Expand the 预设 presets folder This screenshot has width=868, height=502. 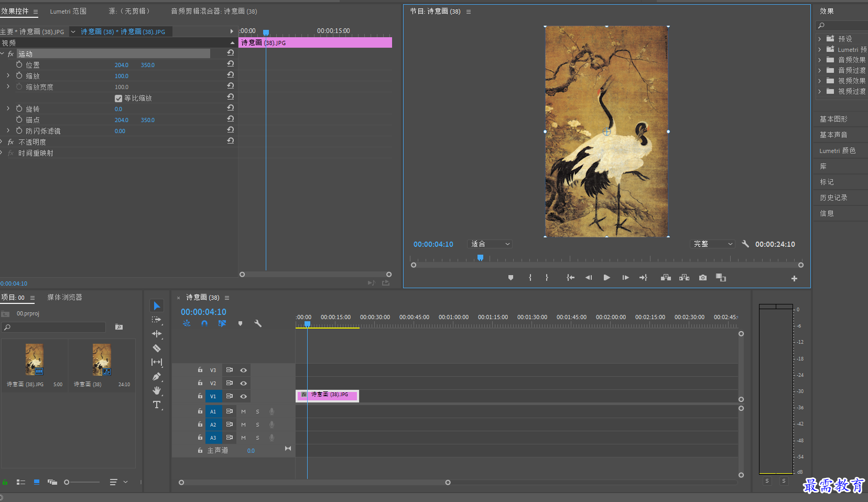point(820,39)
